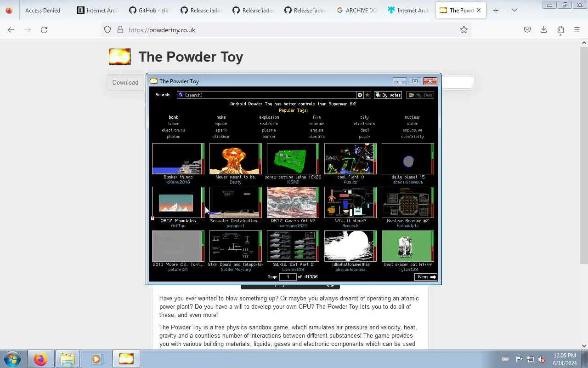View author Desty's saves
The image size is (588, 368).
[x=235, y=182]
